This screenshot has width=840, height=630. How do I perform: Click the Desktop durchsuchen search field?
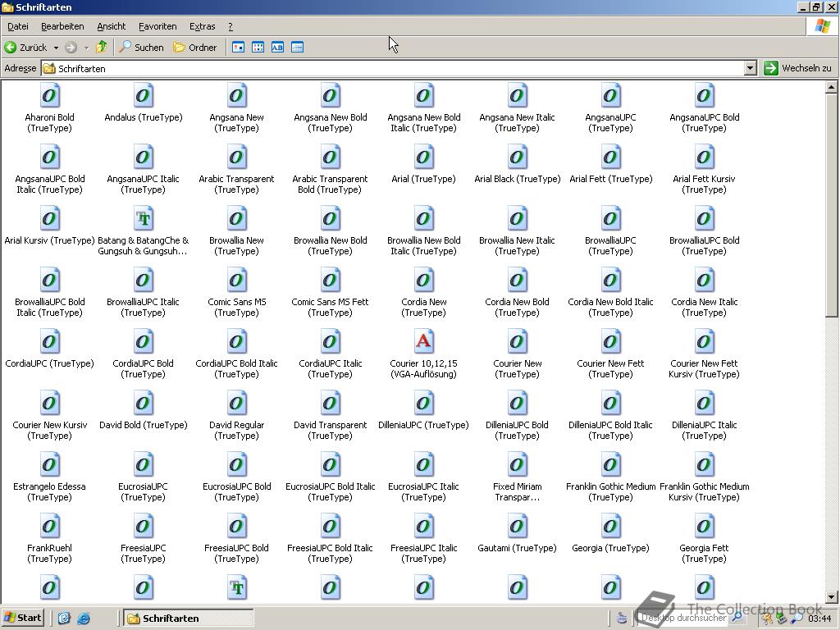pyautogui.click(x=686, y=618)
